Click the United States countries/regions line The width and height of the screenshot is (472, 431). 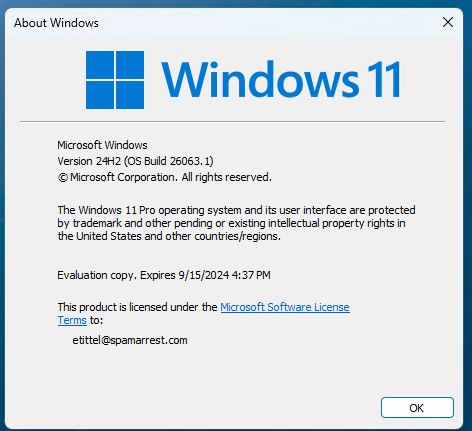169,236
